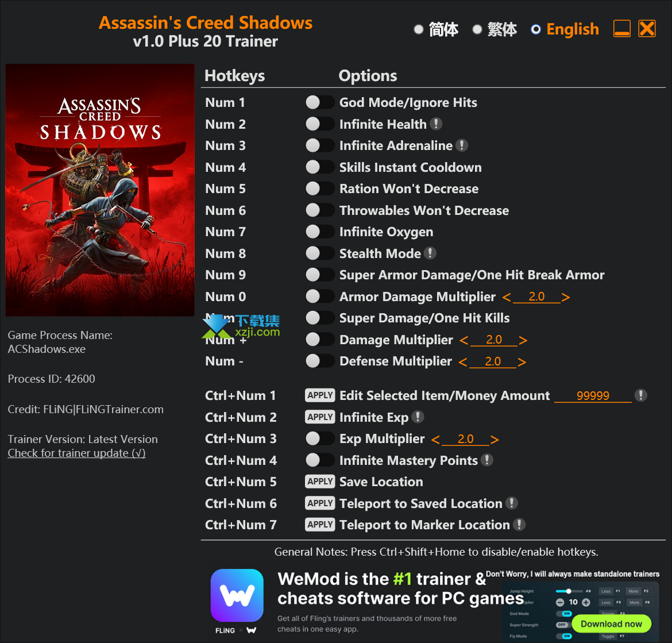Switch on Throwables Won't Decrease
672x643 pixels.
click(320, 210)
